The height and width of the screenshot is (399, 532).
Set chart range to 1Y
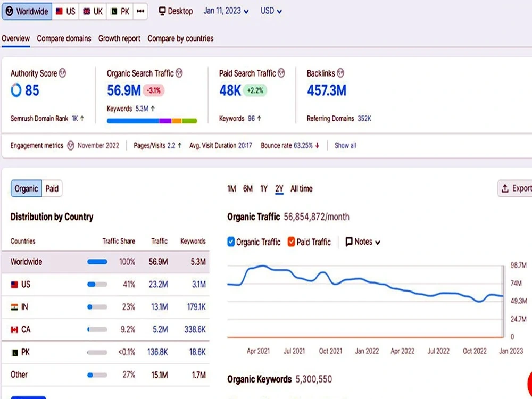pyautogui.click(x=264, y=189)
